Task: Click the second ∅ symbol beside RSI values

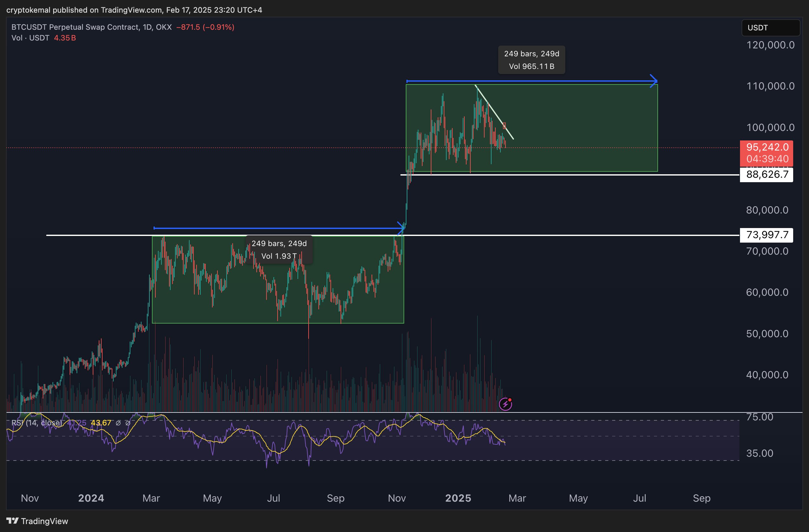Action: [x=128, y=423]
